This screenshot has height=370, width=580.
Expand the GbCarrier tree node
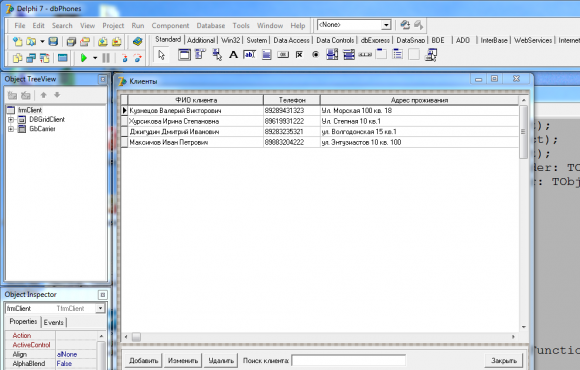(x=11, y=129)
